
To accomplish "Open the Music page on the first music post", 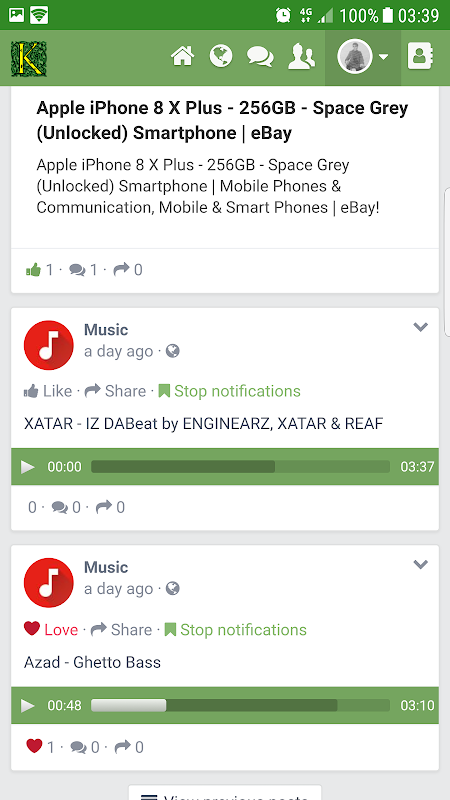I will tap(106, 330).
